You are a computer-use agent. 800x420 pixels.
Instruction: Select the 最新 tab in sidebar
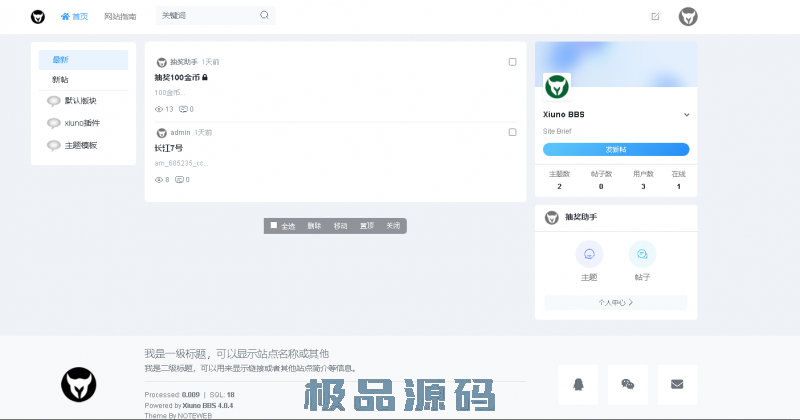click(x=83, y=60)
